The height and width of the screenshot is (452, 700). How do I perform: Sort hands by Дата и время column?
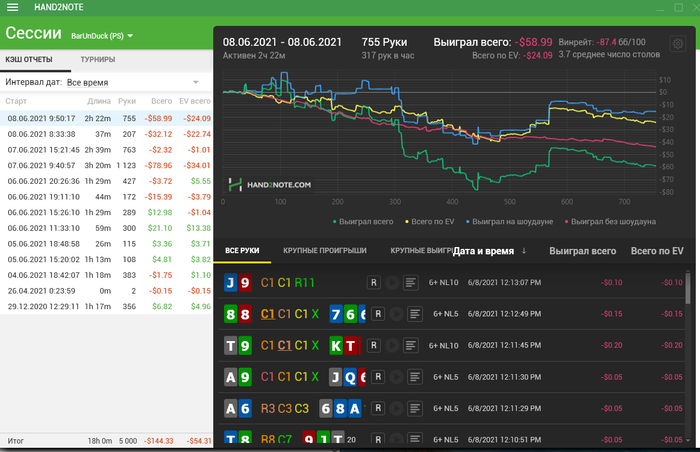point(483,251)
